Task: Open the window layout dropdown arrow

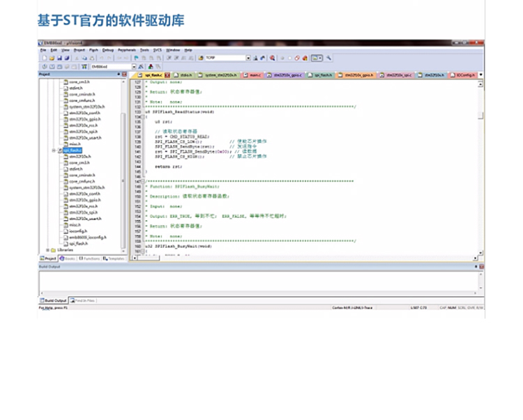Action: click(320, 58)
